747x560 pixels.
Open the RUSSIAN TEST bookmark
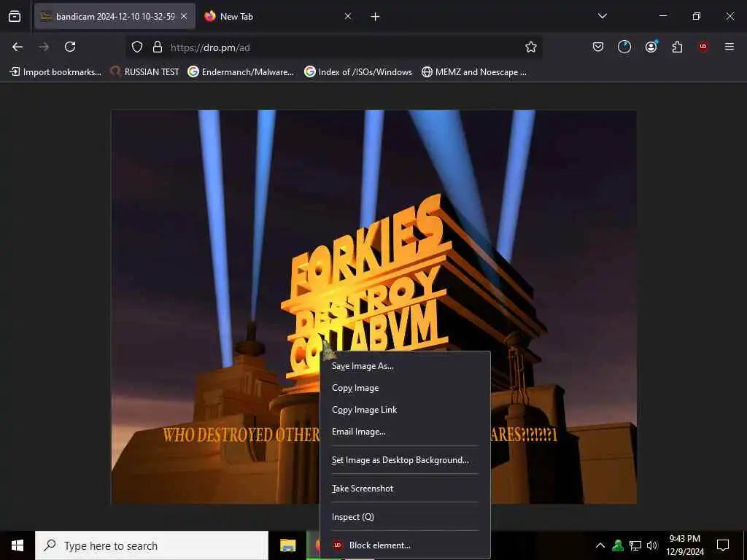coord(145,72)
